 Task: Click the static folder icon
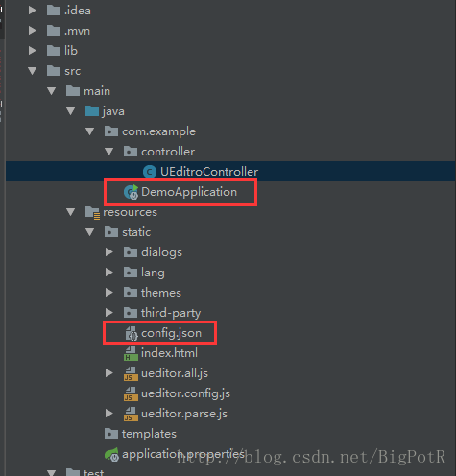[111, 232]
